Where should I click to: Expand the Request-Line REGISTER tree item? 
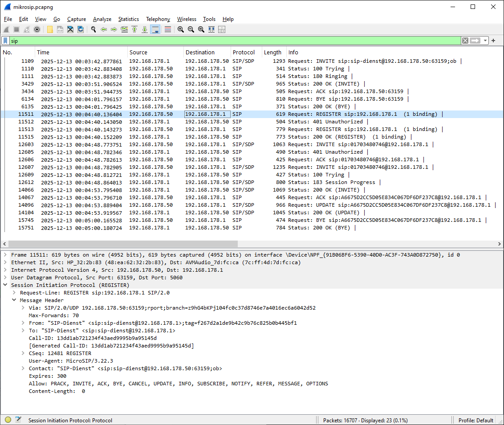pyautogui.click(x=15, y=293)
